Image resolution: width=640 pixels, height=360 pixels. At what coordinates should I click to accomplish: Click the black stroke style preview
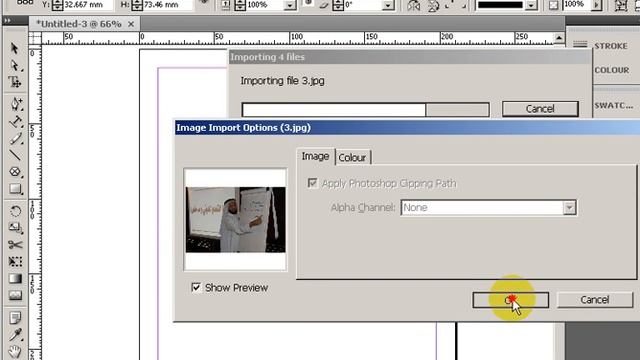(500, 5)
